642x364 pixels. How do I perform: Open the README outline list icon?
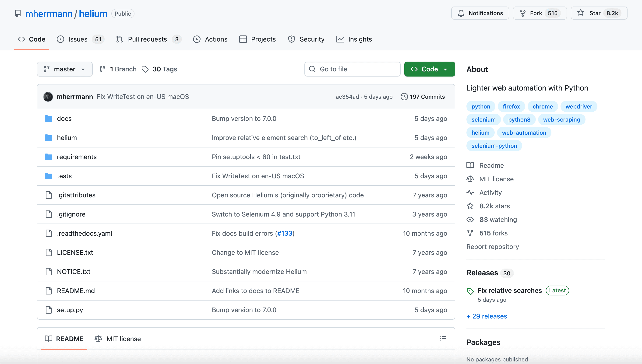pos(443,339)
